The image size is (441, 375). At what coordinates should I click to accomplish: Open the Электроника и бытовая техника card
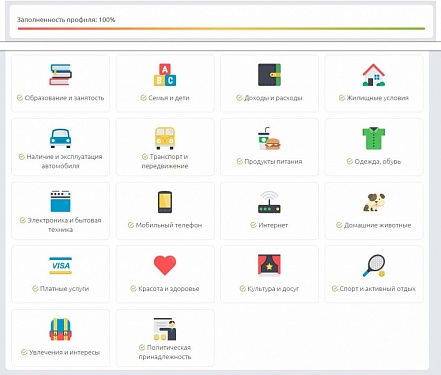[60, 211]
